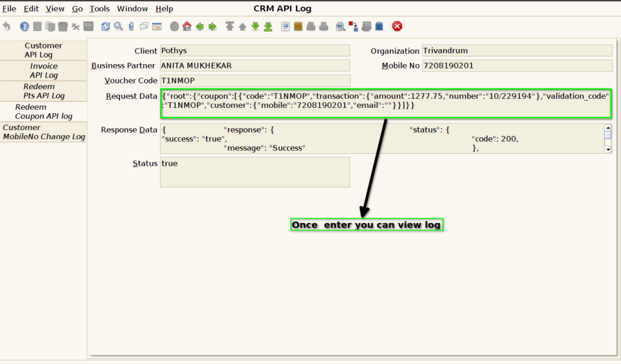
Task: Jump to the last record icon
Action: click(x=268, y=27)
